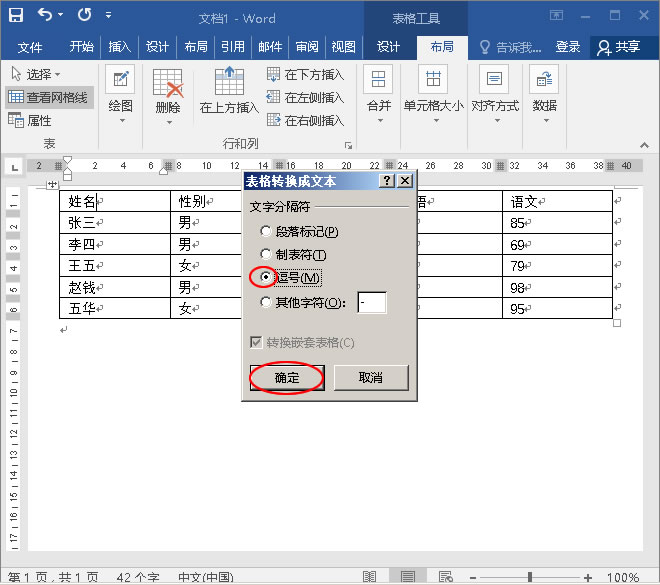Click 在右侧插入 insert column right
Image resolution: width=660 pixels, height=585 pixels.
306,120
